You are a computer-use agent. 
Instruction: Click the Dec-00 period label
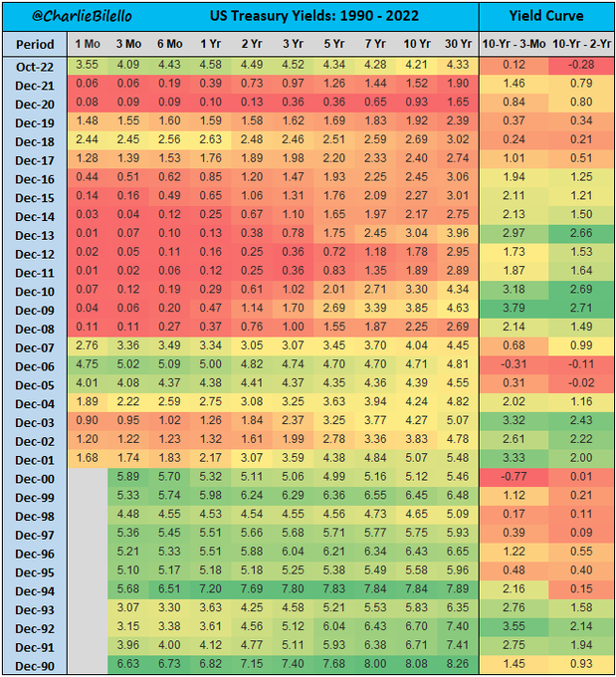[35, 476]
